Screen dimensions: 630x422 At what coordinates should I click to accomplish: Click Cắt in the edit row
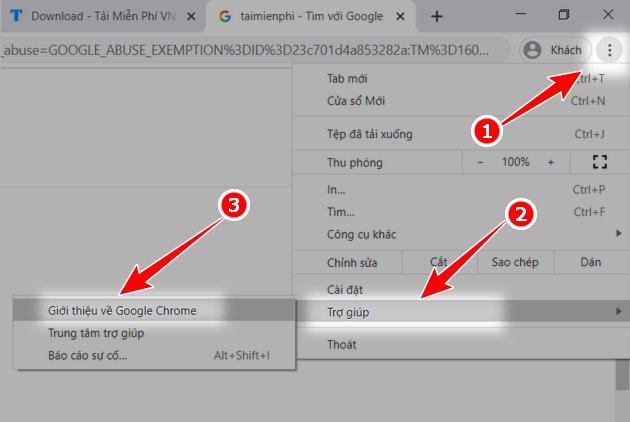click(x=439, y=262)
